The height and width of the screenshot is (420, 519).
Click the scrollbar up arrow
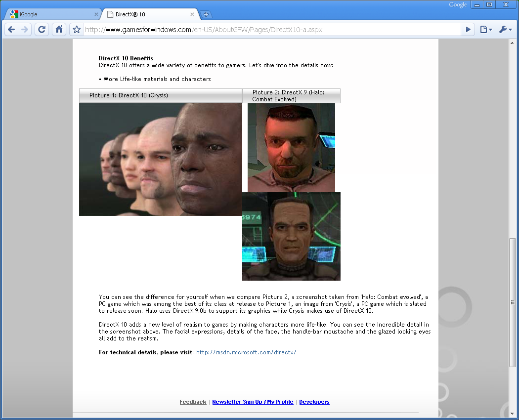512,42
